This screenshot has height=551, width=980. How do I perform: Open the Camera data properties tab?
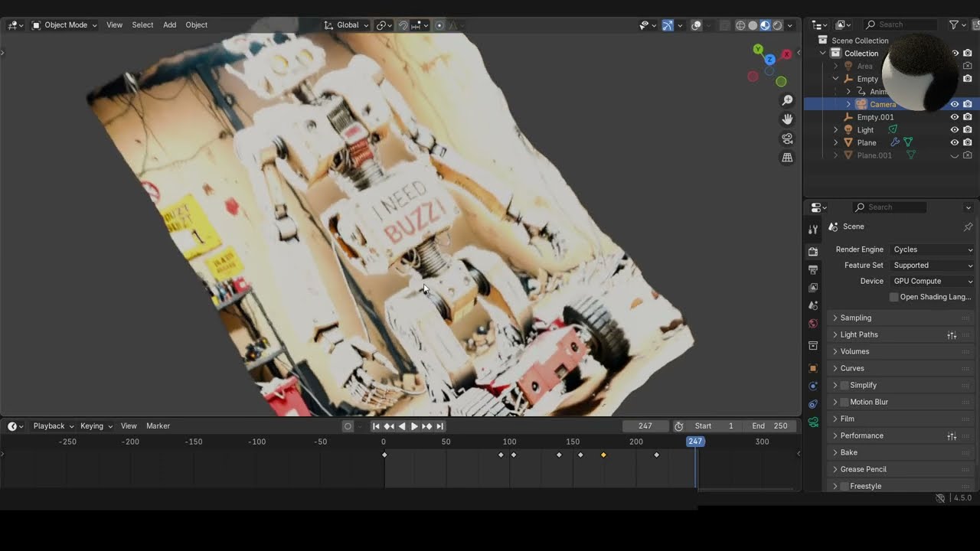[x=813, y=422]
